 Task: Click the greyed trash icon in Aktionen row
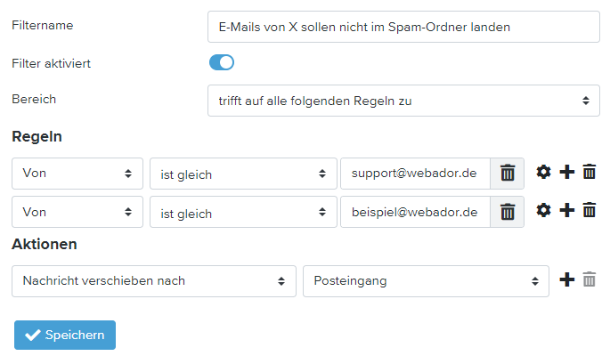click(x=589, y=280)
